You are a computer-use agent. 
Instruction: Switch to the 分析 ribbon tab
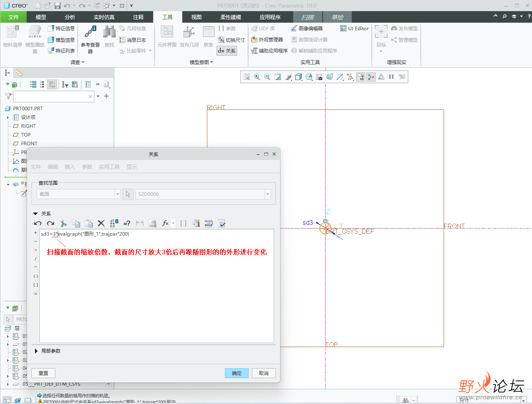click(x=70, y=17)
